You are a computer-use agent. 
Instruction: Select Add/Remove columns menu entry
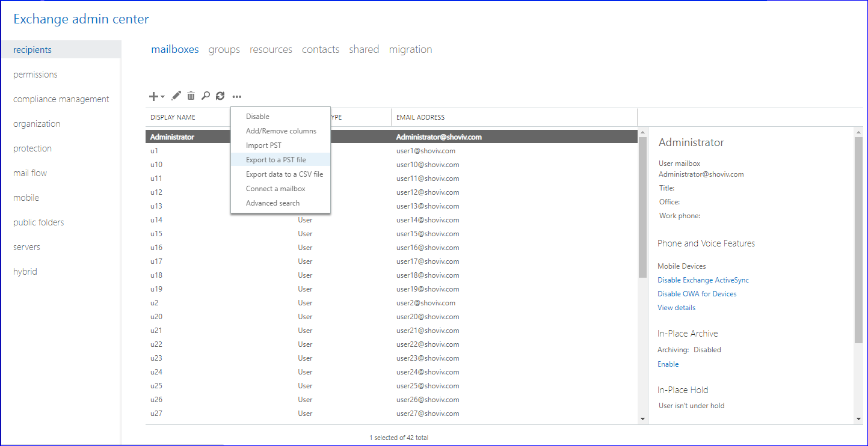(x=280, y=131)
